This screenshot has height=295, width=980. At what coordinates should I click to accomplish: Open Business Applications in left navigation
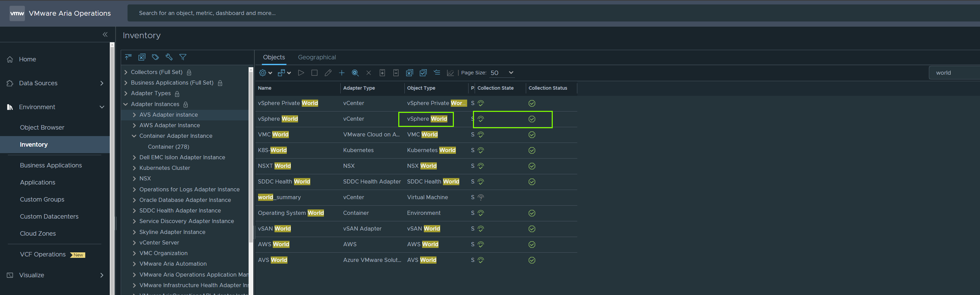coord(50,165)
